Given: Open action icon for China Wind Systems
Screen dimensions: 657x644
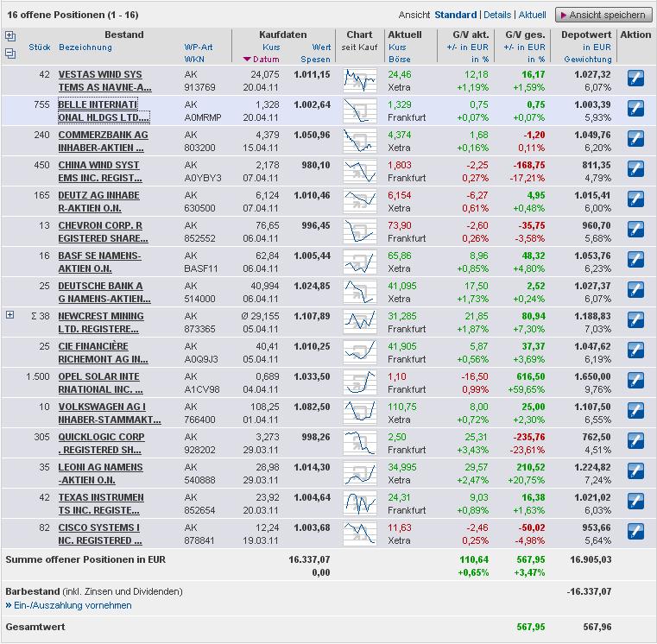Looking at the screenshot, I should (x=635, y=169).
